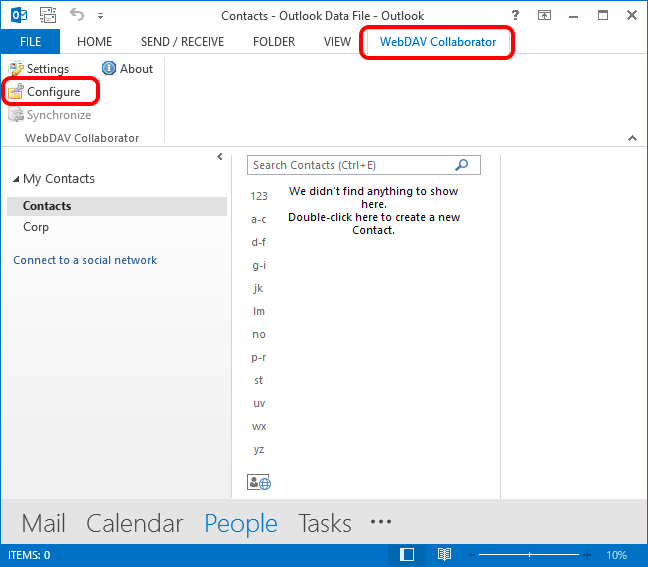Click the zoom slider handle
The width and height of the screenshot is (648, 567).
[x=529, y=555]
